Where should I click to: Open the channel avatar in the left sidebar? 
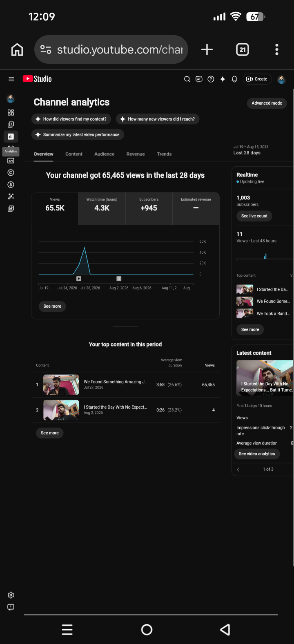click(11, 98)
